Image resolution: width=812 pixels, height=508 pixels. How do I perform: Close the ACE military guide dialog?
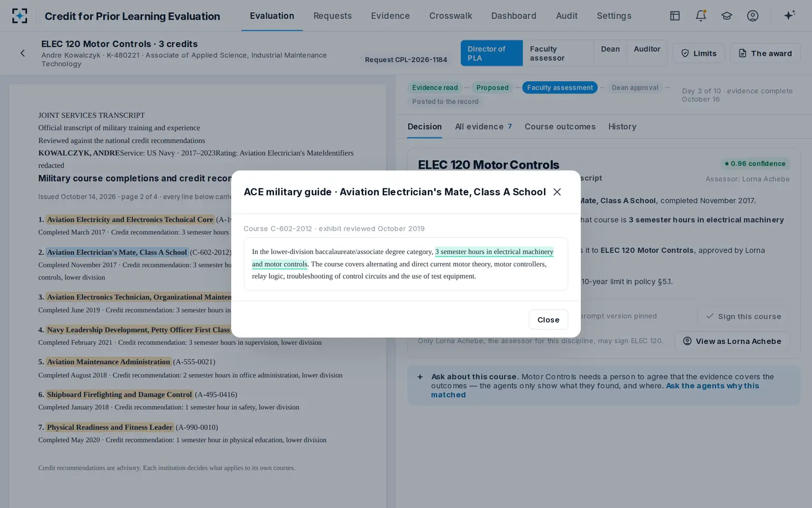(557, 192)
